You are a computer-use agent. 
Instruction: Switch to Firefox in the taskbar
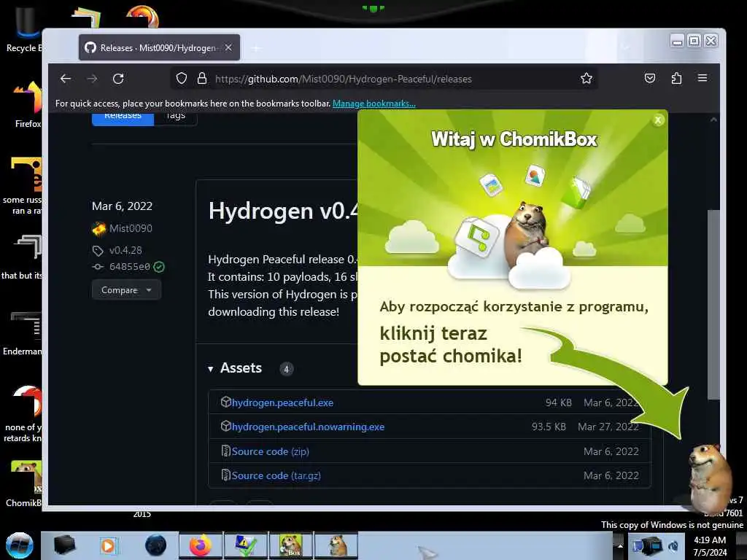(x=201, y=545)
